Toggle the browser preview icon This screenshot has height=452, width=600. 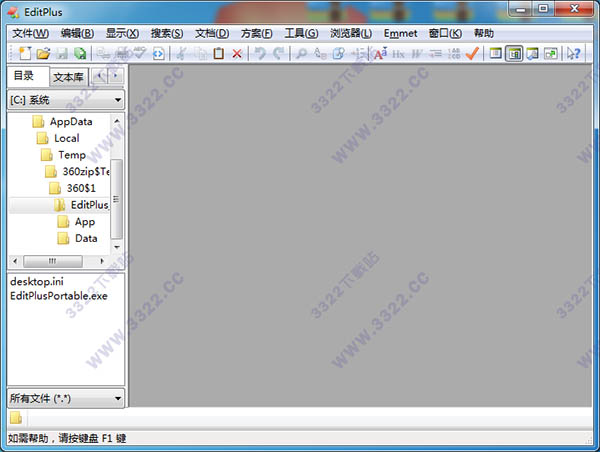(158, 53)
